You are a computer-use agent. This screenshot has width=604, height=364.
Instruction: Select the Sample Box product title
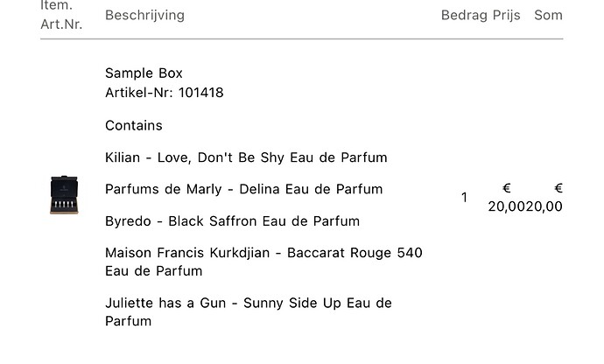pos(144,73)
